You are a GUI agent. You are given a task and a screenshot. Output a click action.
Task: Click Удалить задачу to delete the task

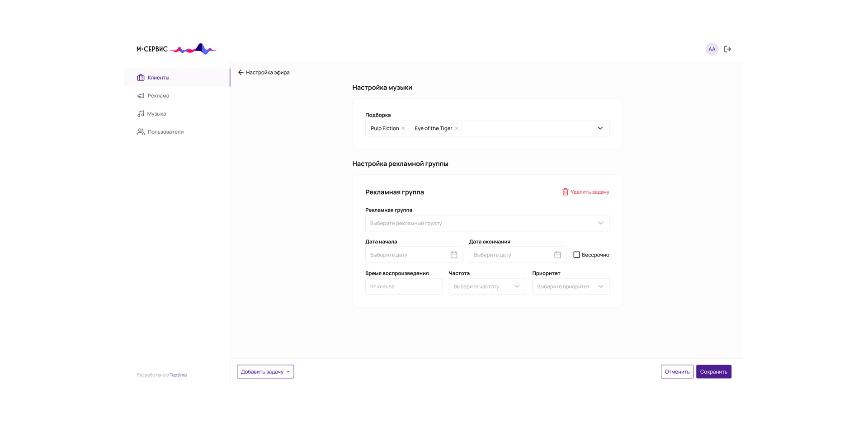pos(585,192)
